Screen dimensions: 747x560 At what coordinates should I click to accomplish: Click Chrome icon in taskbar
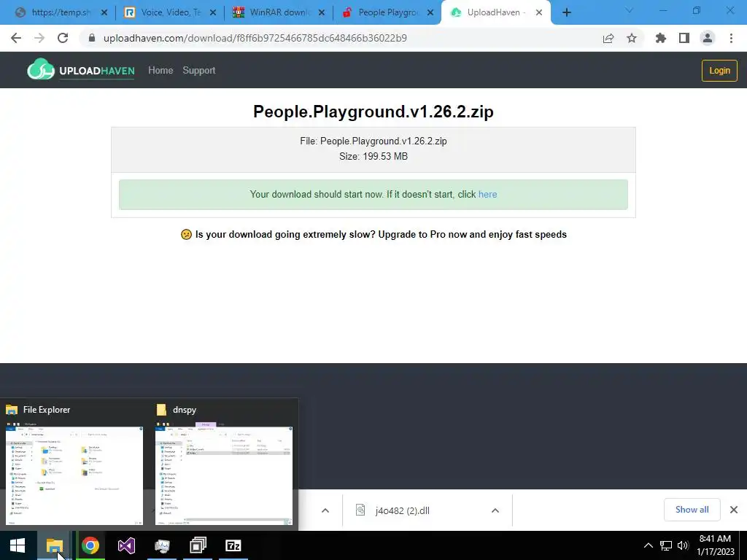[x=90, y=545]
